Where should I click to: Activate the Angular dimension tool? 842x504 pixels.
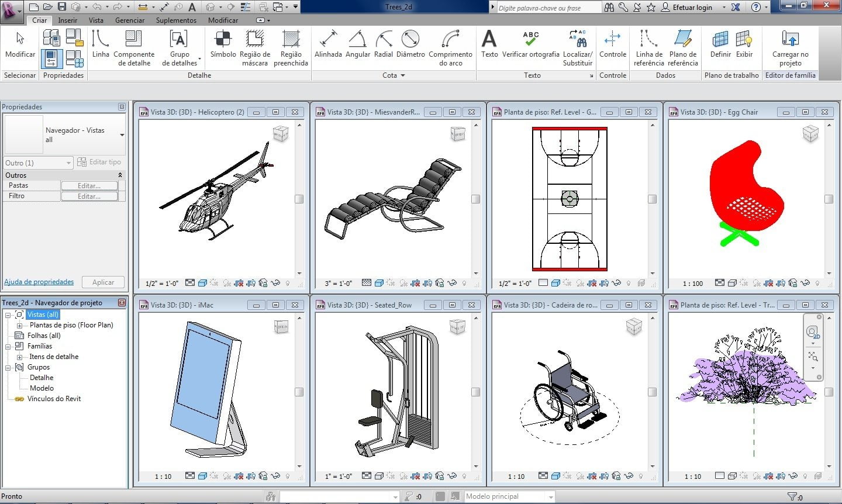pyautogui.click(x=357, y=45)
